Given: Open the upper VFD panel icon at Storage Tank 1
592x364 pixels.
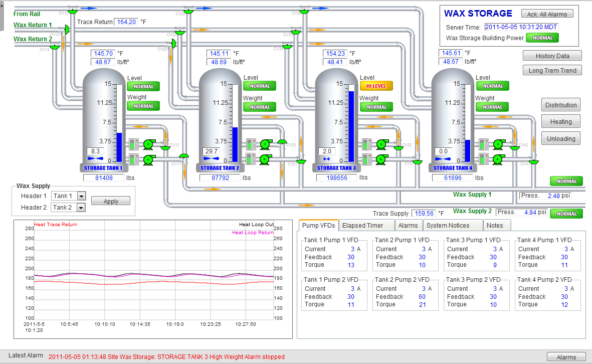Looking at the screenshot, I should 134,144.
